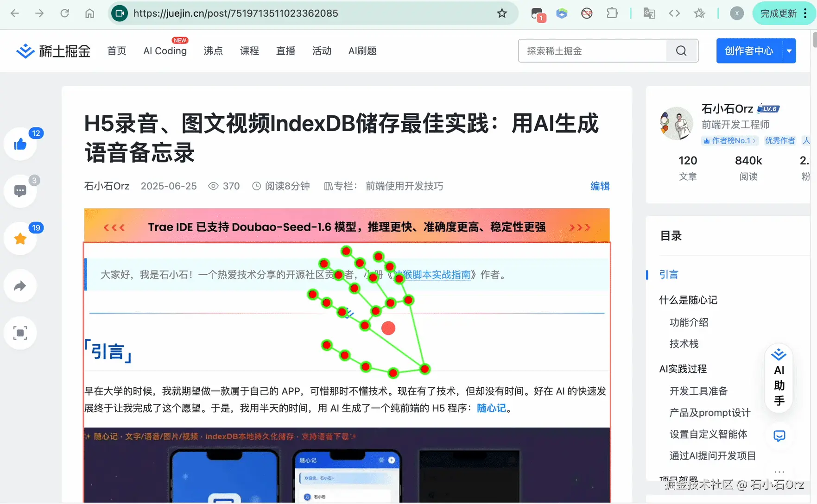Image resolution: width=817 pixels, height=504 pixels.
Task: Click the 稀土掘金 logo
Action: (x=53, y=51)
